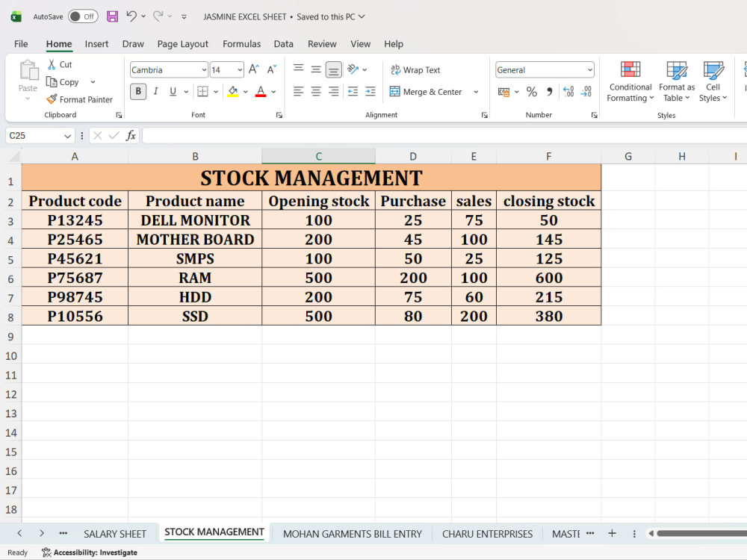This screenshot has height=560, width=747.
Task: Apply accounting number format
Action: [x=503, y=91]
